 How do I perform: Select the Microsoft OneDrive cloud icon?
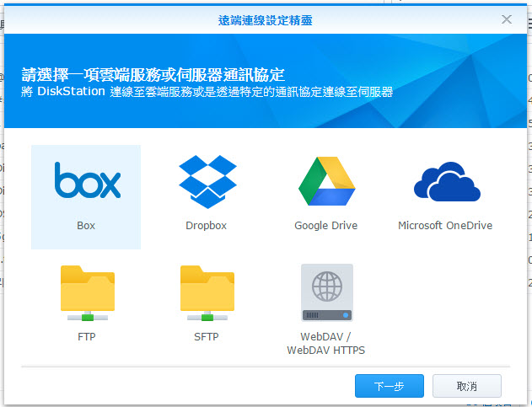tap(447, 181)
